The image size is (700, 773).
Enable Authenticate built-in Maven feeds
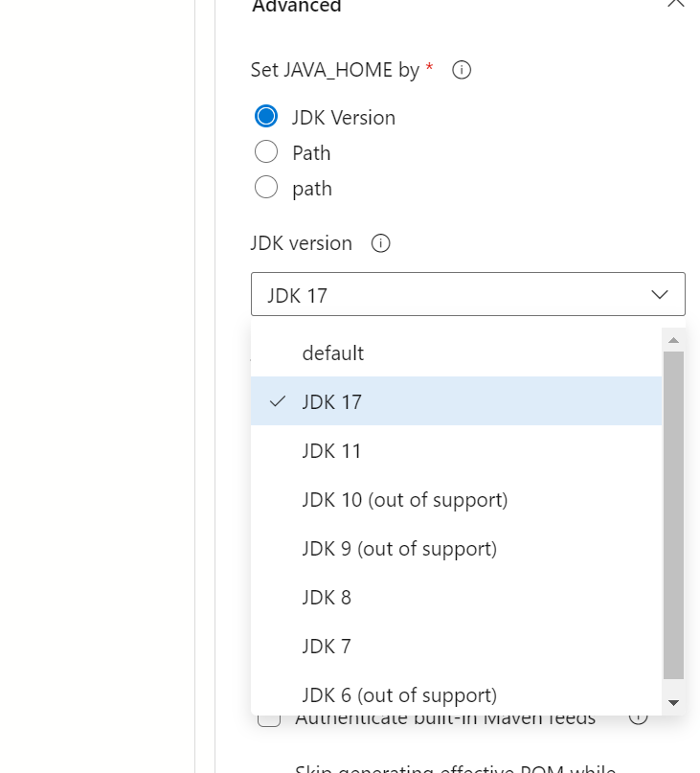click(269, 716)
